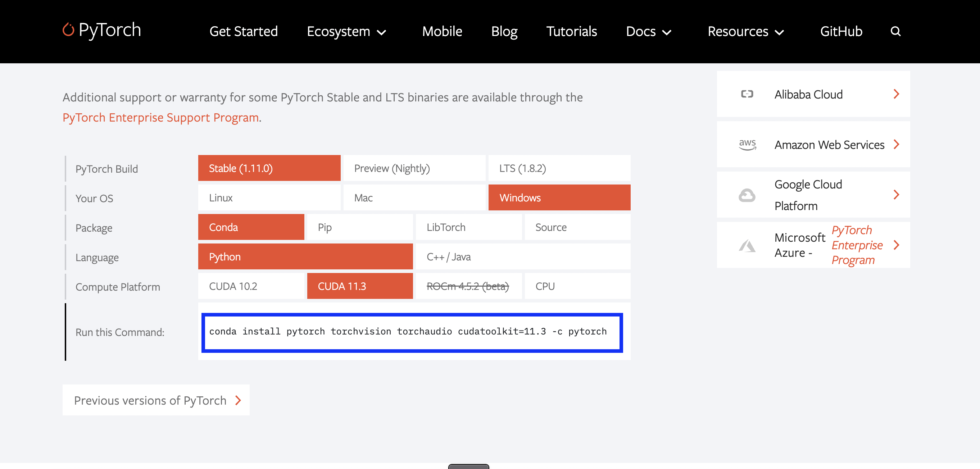Open Previous versions of PyTorch
The width and height of the screenshot is (980, 469).
point(156,400)
